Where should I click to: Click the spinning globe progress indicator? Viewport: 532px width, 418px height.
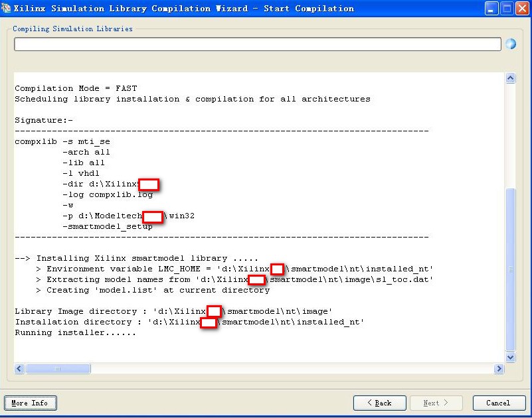tap(511, 44)
